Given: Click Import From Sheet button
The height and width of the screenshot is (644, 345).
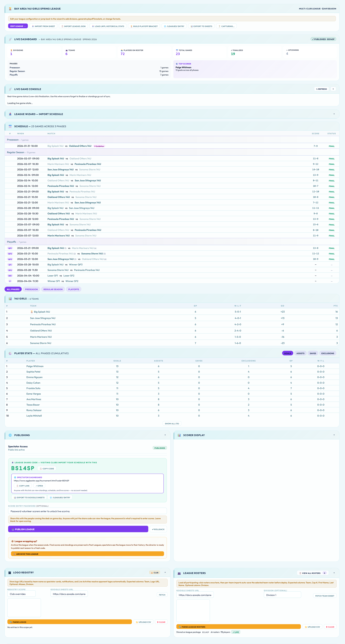Looking at the screenshot, I should (x=43, y=26).
